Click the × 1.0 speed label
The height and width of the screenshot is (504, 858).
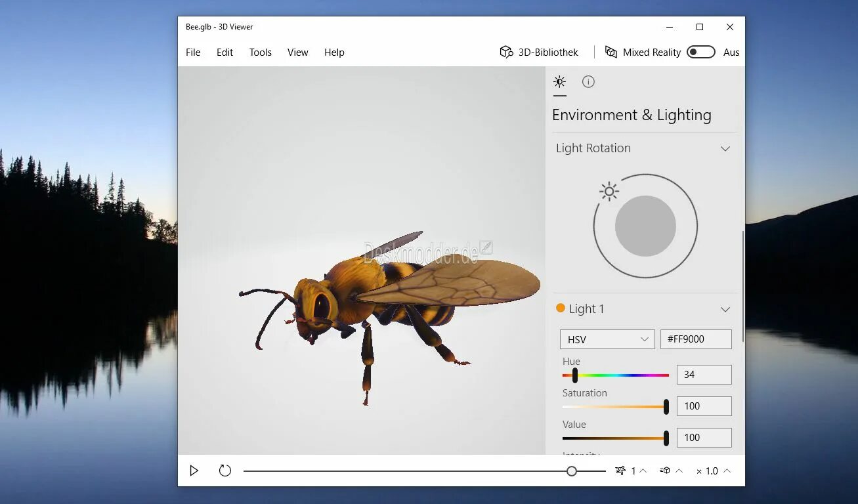[708, 471]
